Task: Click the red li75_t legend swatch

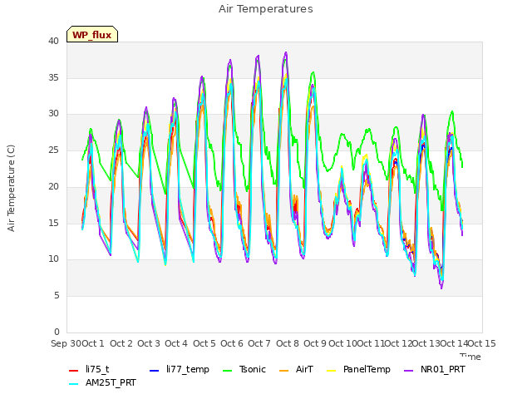Action: [74, 371]
